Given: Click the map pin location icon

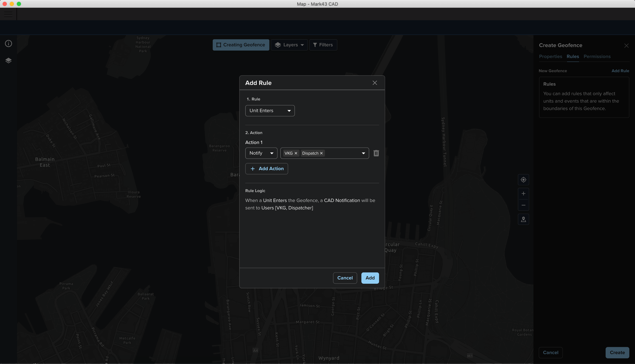Looking at the screenshot, I should point(523,219).
